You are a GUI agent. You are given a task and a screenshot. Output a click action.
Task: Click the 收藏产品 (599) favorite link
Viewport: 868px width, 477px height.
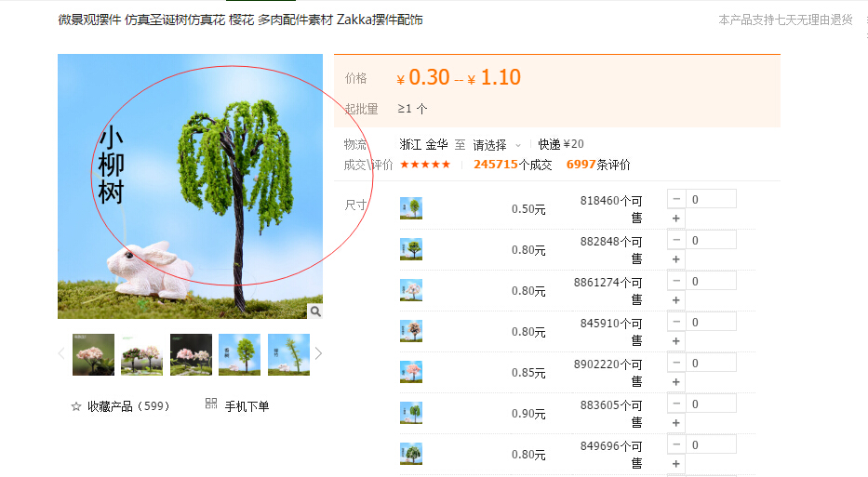pos(127,406)
